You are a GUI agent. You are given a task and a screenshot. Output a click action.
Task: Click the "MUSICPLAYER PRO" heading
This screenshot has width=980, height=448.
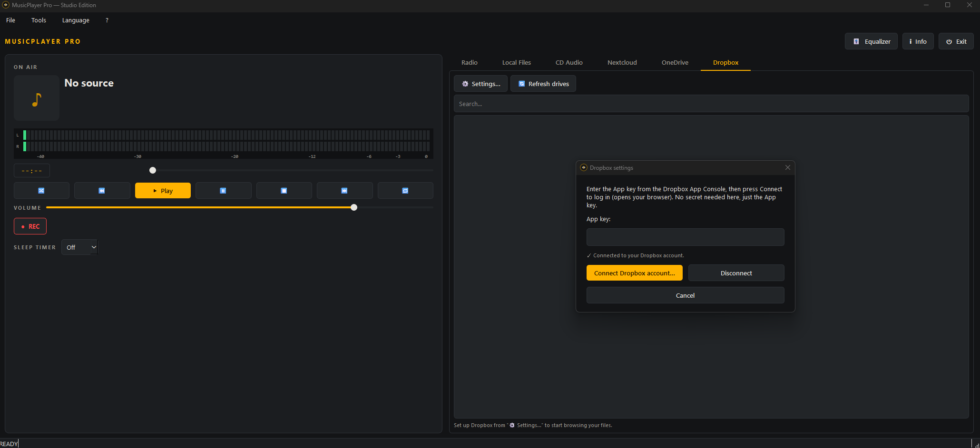pos(43,42)
